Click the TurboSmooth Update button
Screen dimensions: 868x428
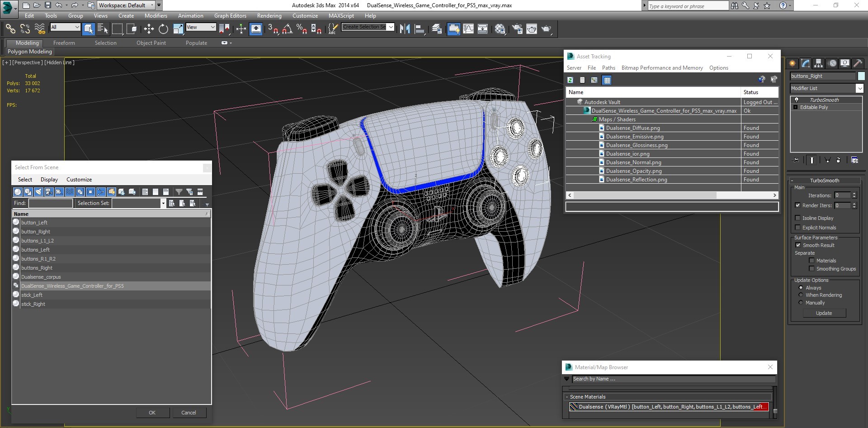824,313
